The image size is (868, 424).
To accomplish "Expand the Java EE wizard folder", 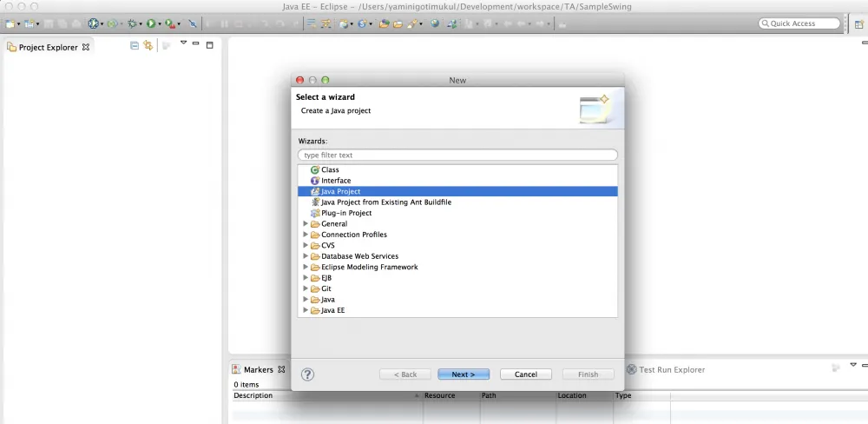I will 306,311.
